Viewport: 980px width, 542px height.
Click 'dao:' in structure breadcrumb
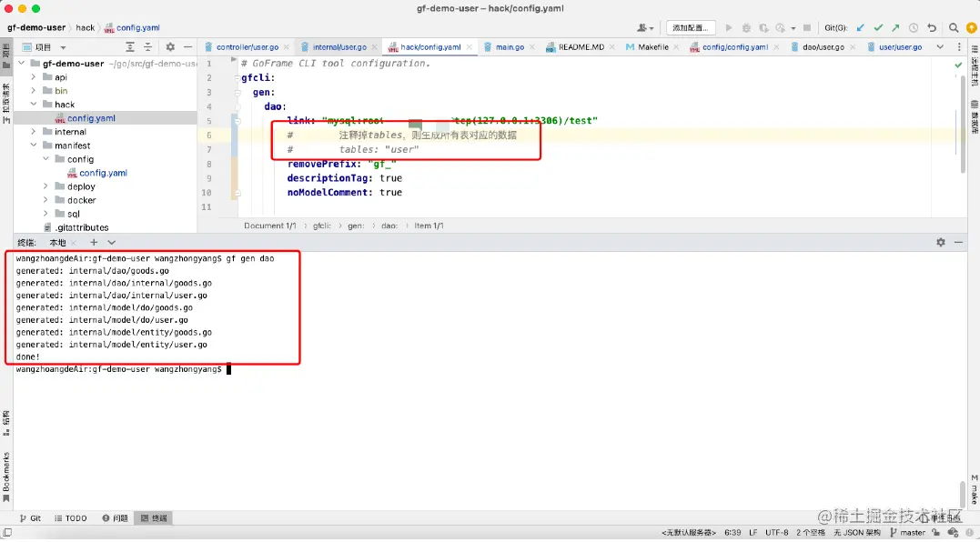(389, 226)
